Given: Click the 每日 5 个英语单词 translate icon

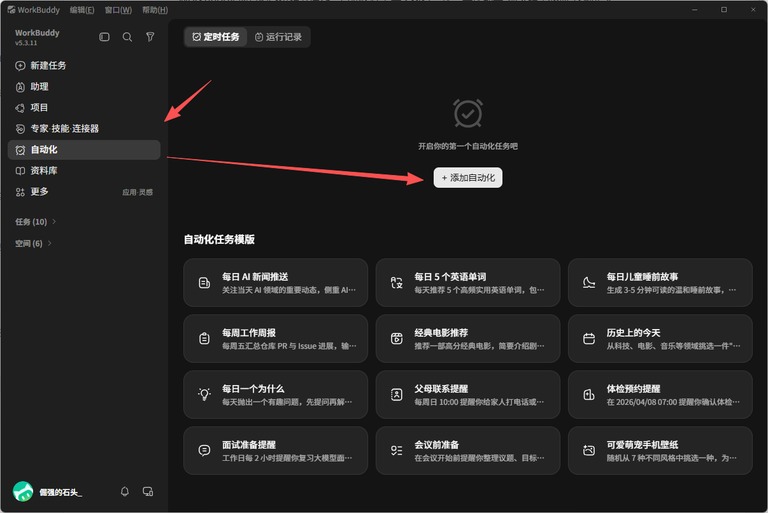Looking at the screenshot, I should [397, 283].
